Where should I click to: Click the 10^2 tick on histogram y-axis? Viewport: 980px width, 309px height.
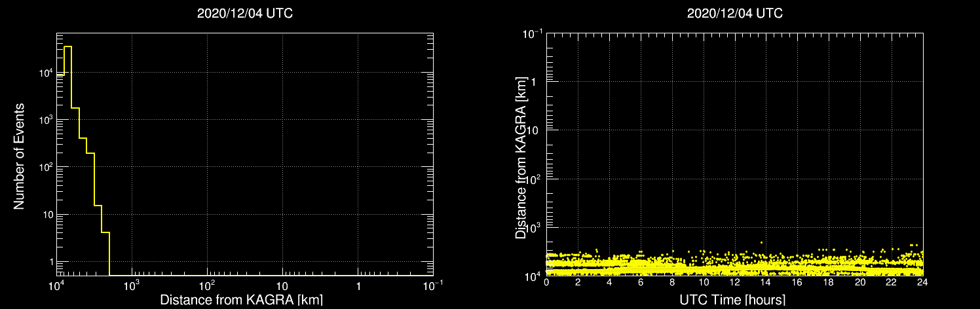45,167
